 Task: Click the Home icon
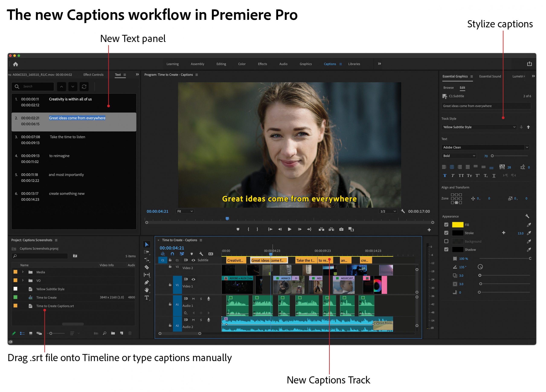16,64
